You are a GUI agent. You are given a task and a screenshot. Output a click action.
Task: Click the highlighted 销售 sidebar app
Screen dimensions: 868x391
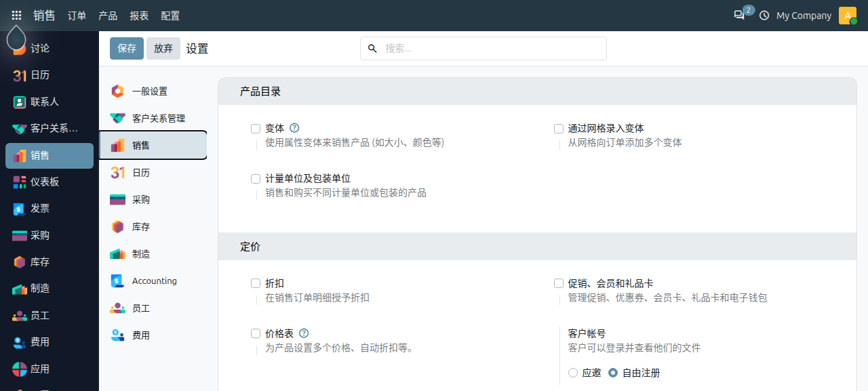(x=50, y=155)
